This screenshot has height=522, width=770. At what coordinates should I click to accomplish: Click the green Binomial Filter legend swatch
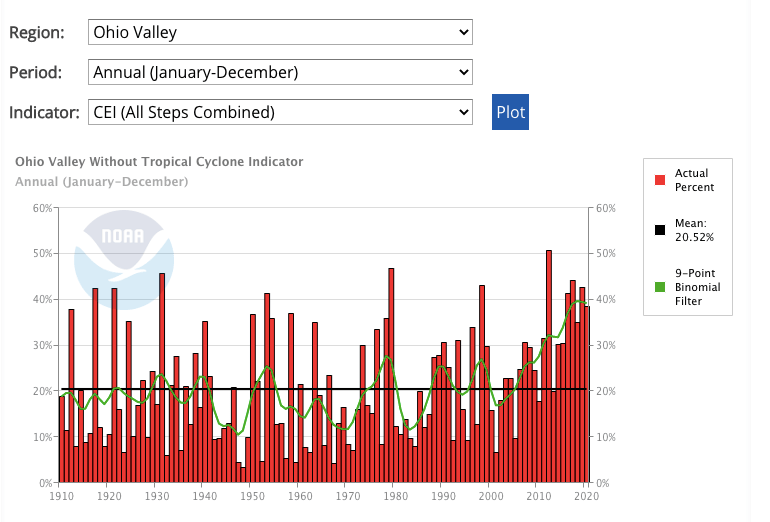(660, 287)
